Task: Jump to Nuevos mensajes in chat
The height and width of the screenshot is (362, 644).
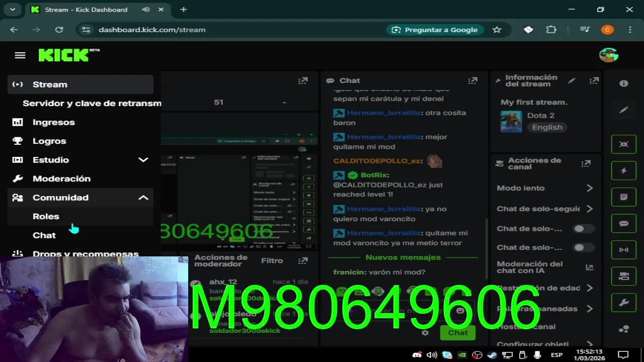Action: click(403, 257)
